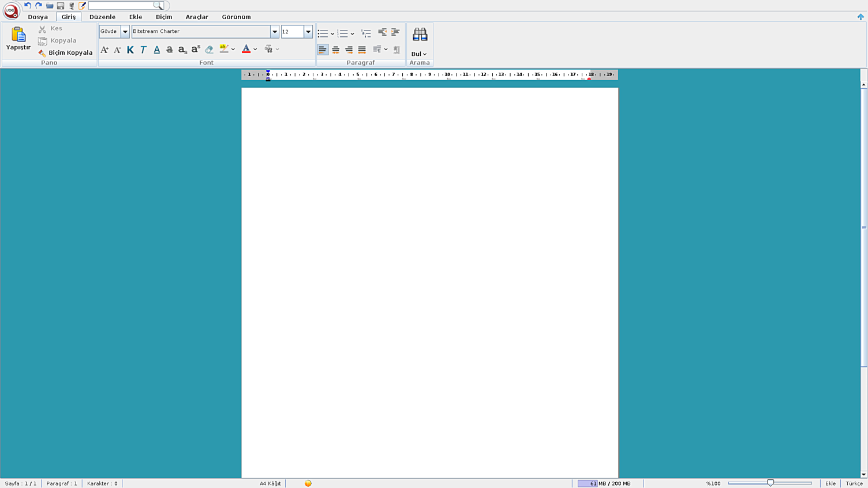
Task: Expand the font size 12 dropdown
Action: pos(308,32)
